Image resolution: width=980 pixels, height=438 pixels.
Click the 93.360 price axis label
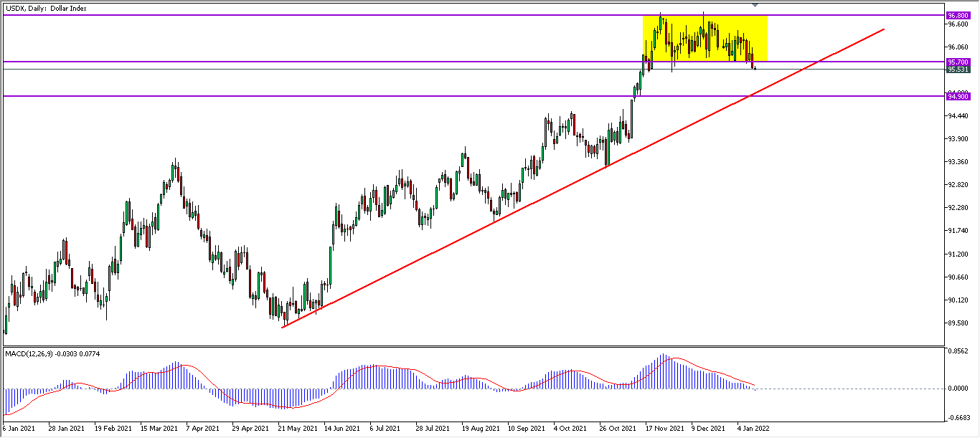point(960,161)
